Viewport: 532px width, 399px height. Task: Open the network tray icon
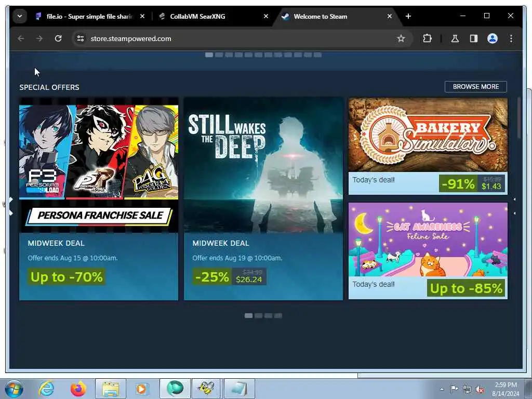(x=467, y=389)
